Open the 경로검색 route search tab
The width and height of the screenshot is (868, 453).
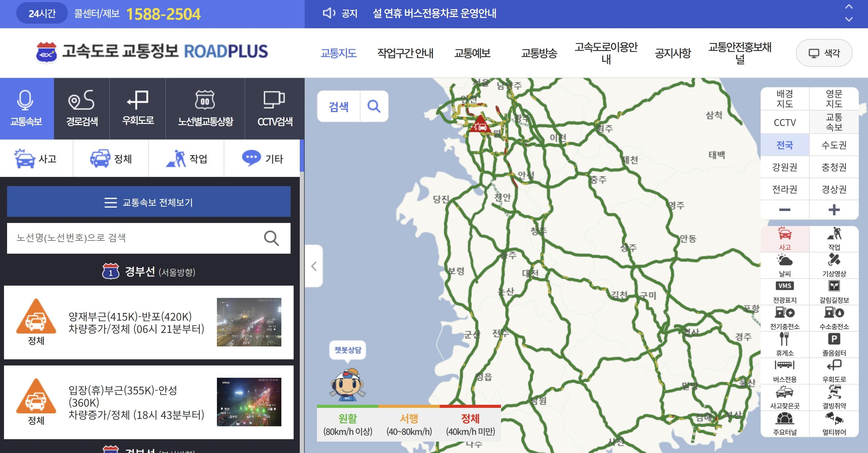[x=82, y=109]
